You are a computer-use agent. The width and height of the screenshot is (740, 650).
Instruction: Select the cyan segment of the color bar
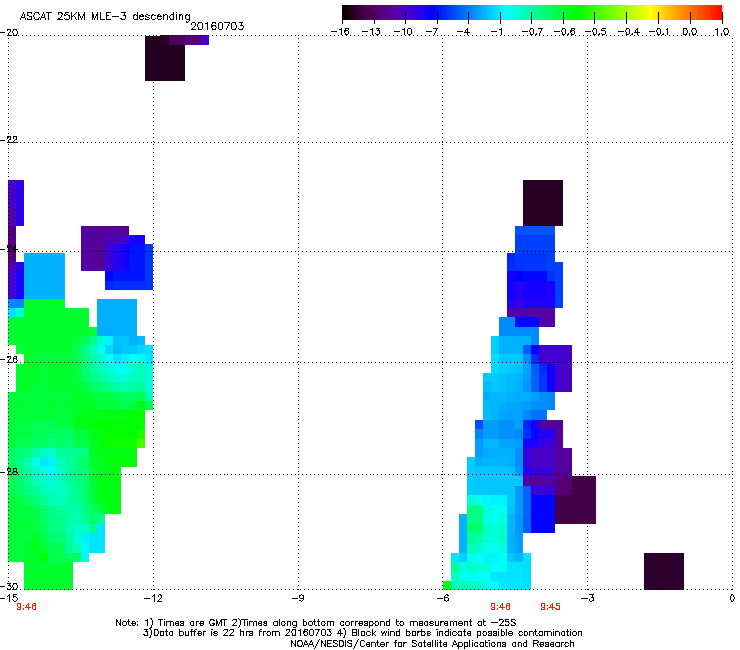[x=507, y=13]
